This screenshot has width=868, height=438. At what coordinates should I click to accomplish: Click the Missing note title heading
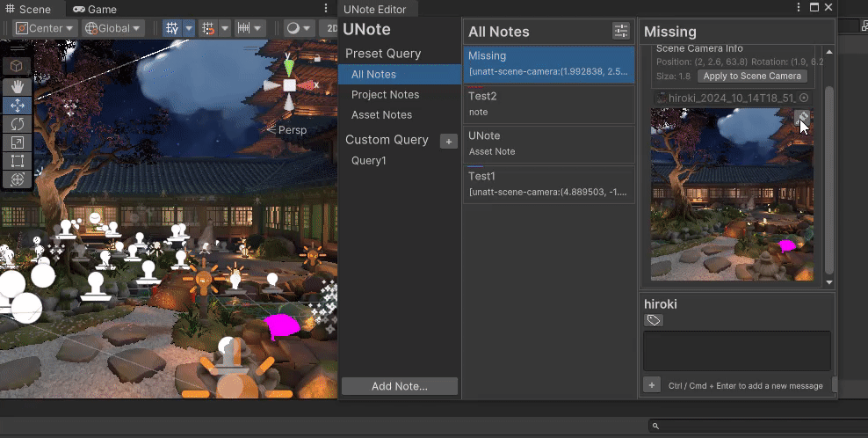point(669,32)
